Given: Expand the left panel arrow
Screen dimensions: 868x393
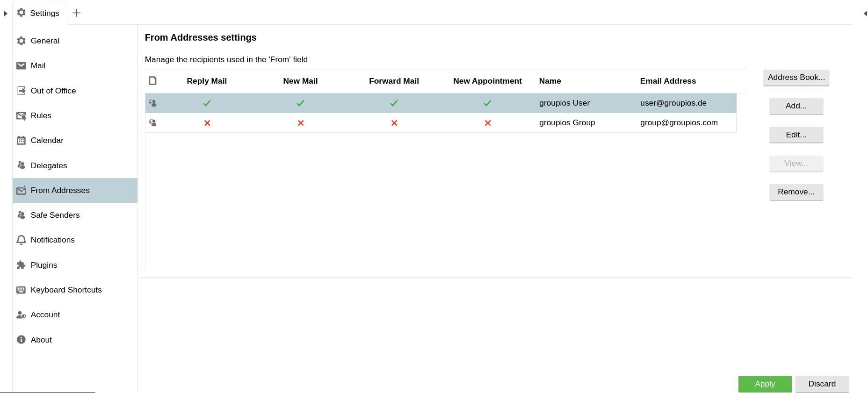Looking at the screenshot, I should [5, 14].
